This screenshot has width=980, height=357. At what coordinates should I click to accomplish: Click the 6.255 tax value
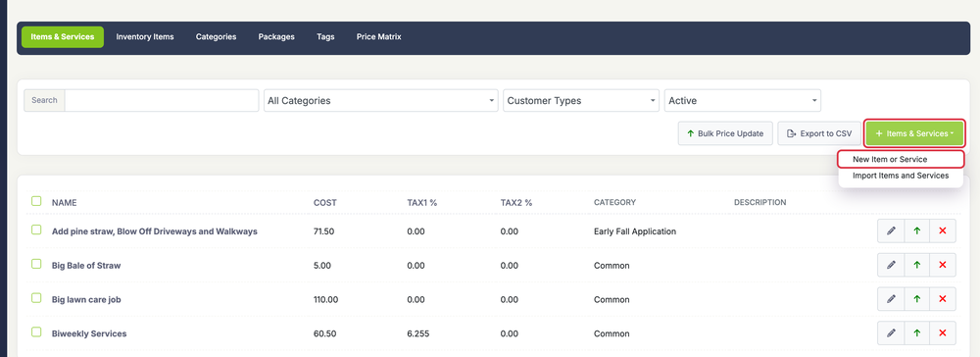tap(418, 333)
